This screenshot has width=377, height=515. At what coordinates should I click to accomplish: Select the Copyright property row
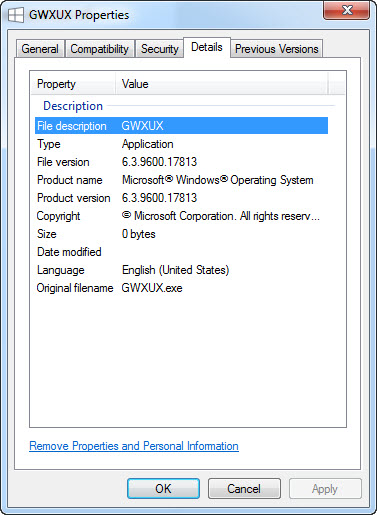pyautogui.click(x=181, y=216)
